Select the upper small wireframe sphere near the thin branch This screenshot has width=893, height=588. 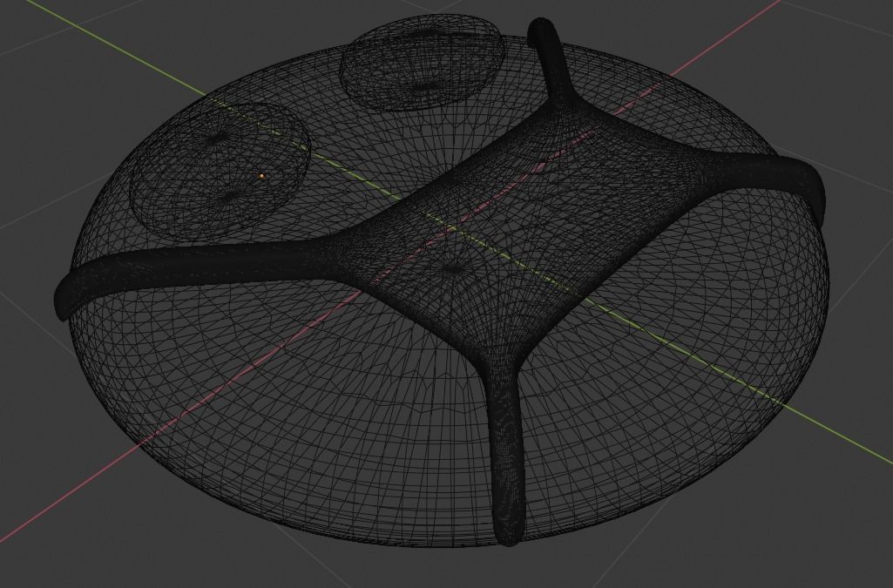(x=423, y=62)
